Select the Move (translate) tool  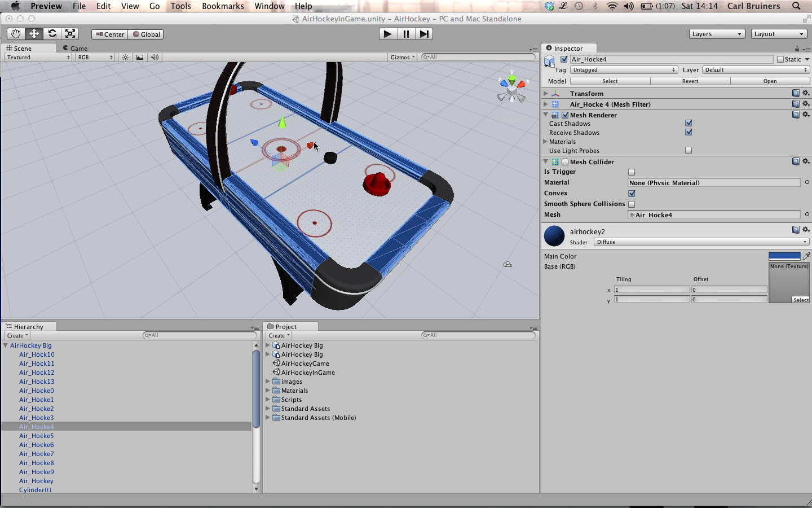[x=34, y=34]
